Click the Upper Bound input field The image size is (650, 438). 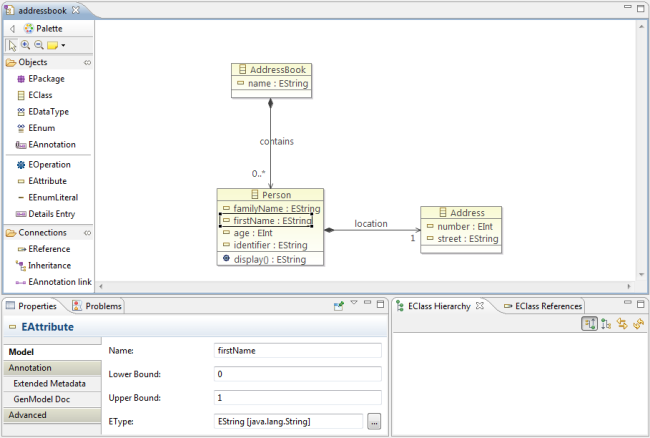tap(298, 398)
